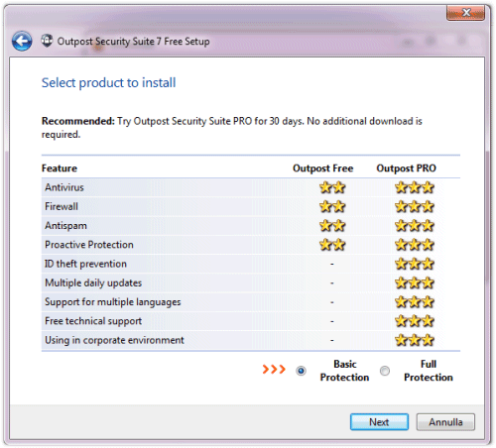
Task: Click the Antispam feature row label
Action: tap(65, 226)
